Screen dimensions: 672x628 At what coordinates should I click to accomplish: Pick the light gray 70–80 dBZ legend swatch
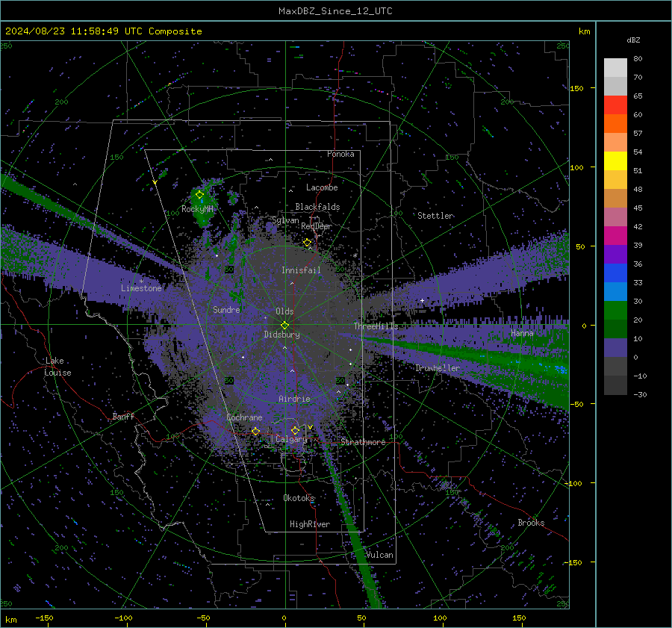point(615,68)
